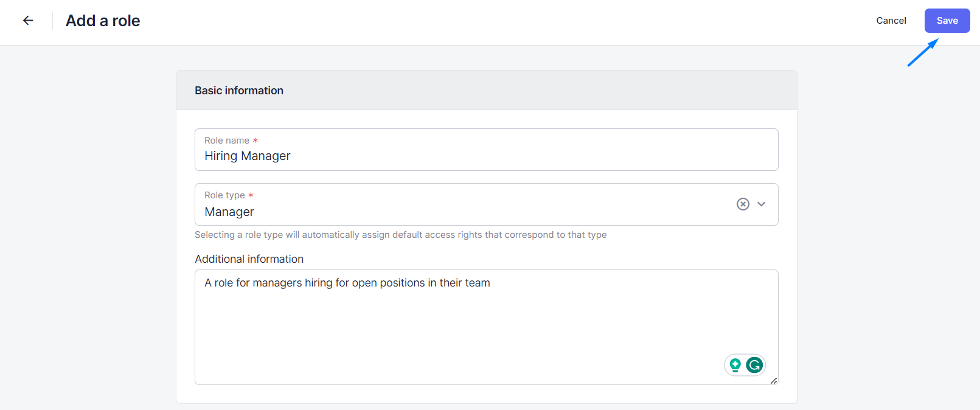Save the new role
The width and height of the screenshot is (980, 410).
coord(947,21)
